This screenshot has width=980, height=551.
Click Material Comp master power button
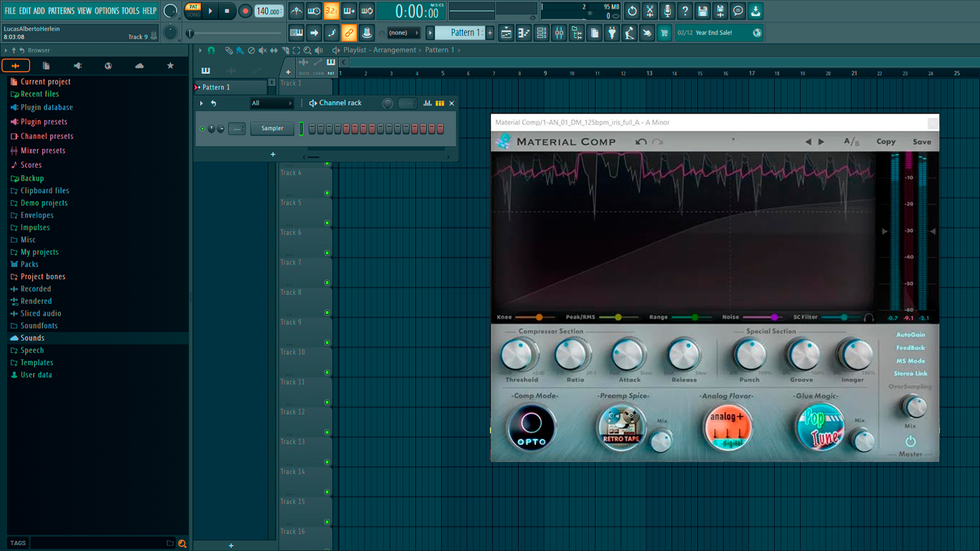[x=910, y=441]
